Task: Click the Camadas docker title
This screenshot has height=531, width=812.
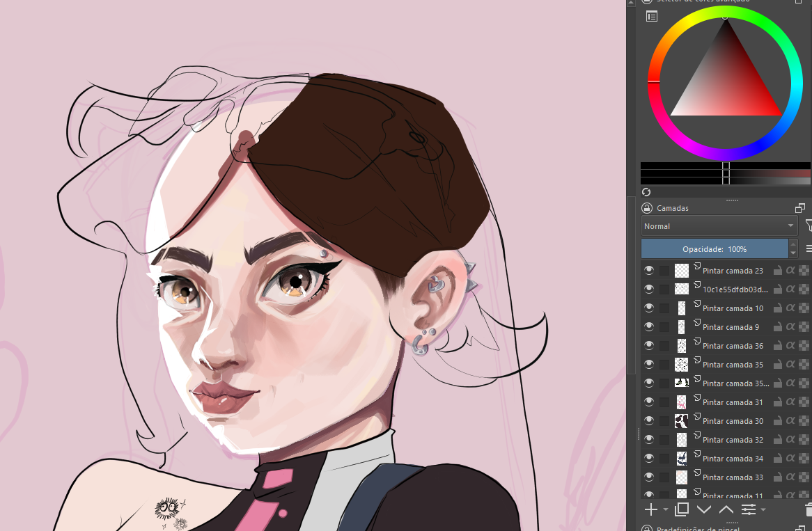Action: point(673,208)
